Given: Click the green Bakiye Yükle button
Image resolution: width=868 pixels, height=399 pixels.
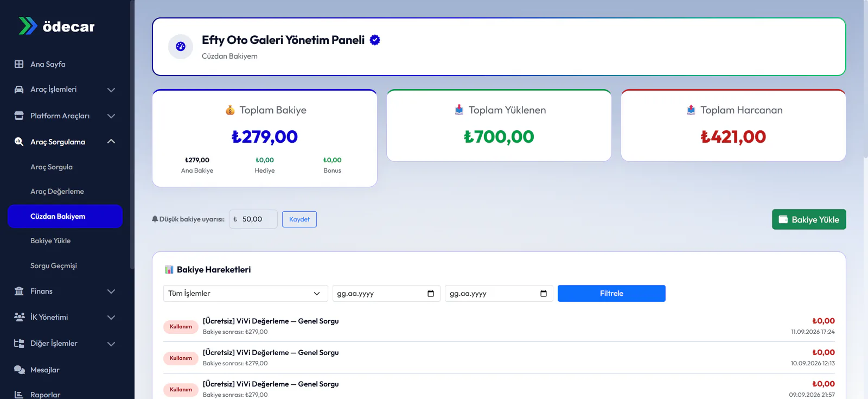Looking at the screenshot, I should (809, 219).
